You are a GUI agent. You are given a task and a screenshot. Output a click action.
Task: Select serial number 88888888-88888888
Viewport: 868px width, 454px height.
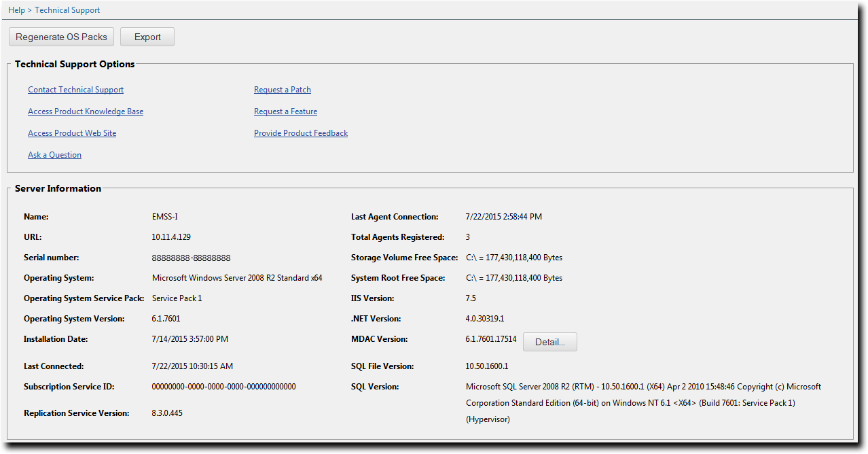(191, 258)
